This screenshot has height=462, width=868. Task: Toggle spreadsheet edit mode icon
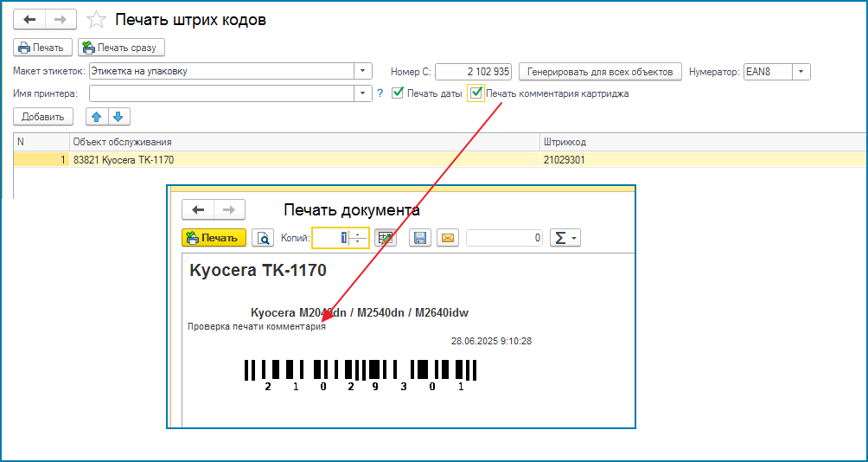click(386, 238)
